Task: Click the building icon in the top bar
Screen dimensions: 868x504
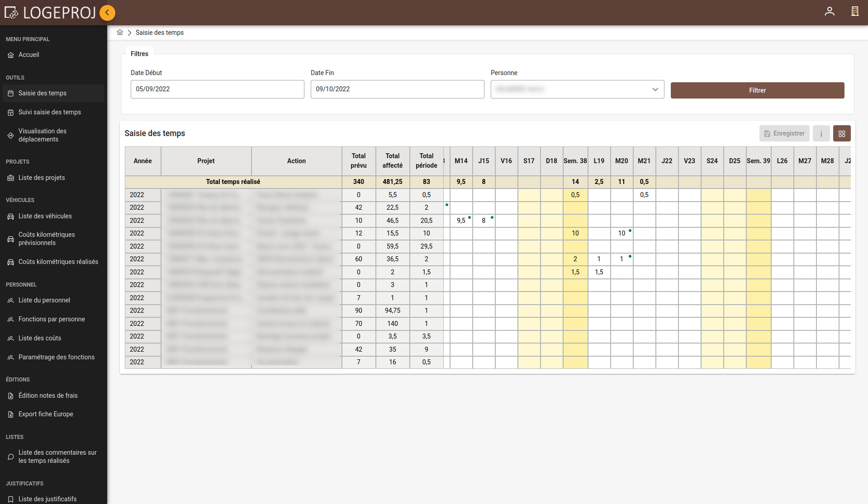Action: (x=854, y=12)
